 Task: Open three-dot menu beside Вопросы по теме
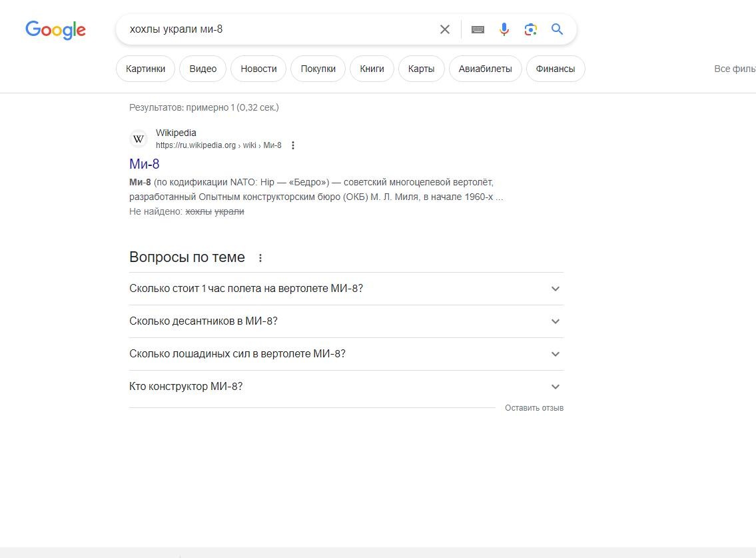click(260, 258)
